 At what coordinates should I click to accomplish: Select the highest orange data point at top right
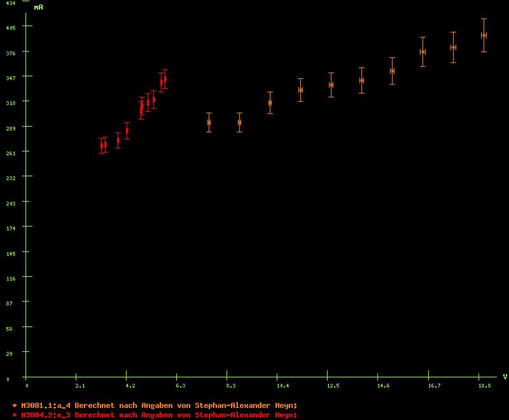point(484,35)
